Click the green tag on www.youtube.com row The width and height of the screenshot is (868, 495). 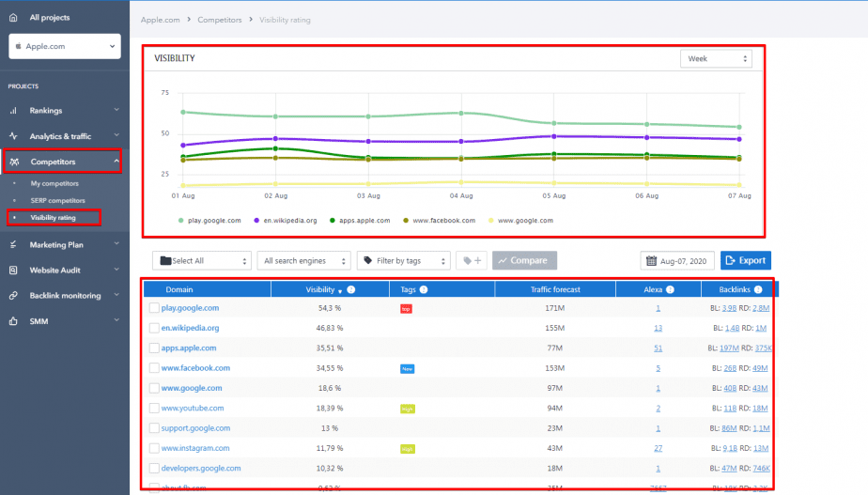pos(408,410)
